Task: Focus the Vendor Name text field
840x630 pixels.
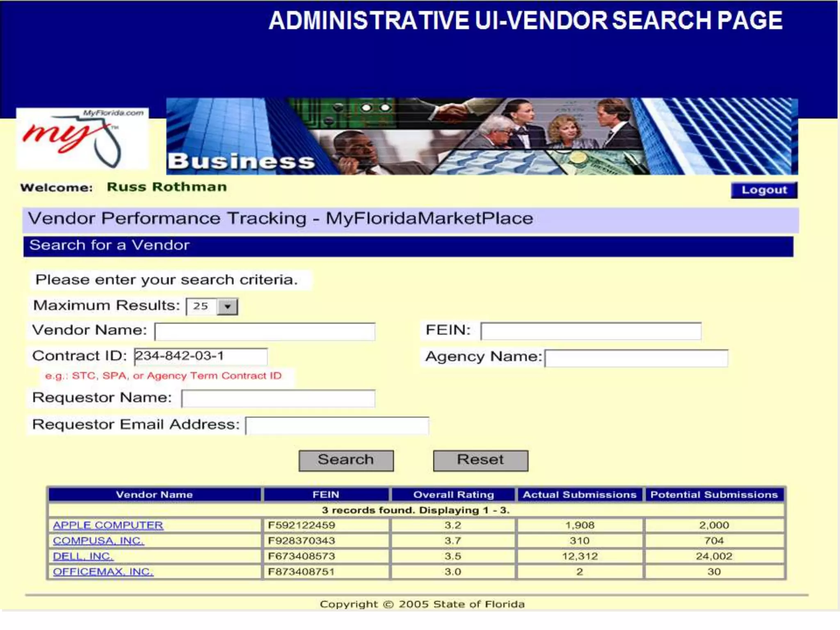Action: 265,332
